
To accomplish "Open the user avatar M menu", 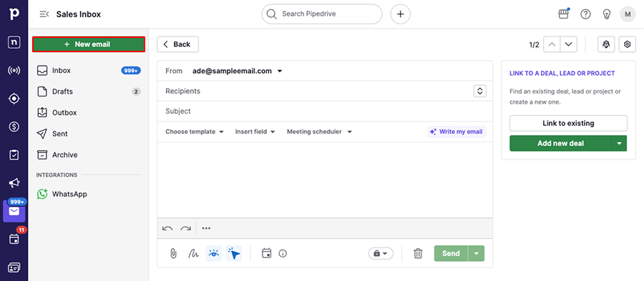I will click(x=628, y=14).
